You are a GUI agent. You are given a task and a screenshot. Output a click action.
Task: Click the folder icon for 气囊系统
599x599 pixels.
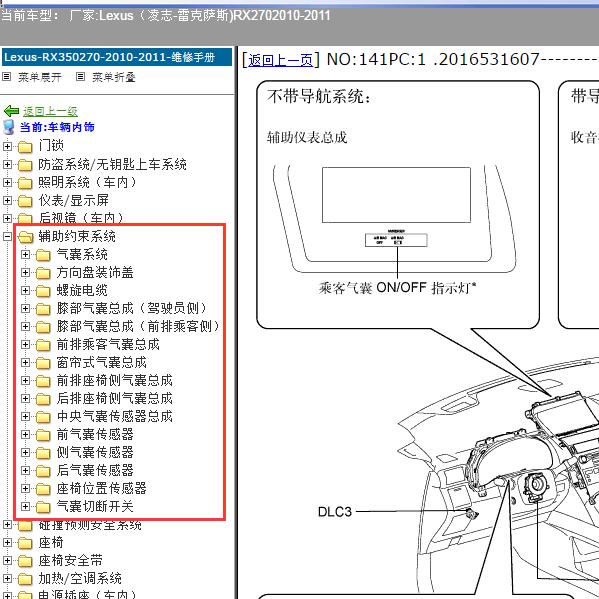point(43,255)
